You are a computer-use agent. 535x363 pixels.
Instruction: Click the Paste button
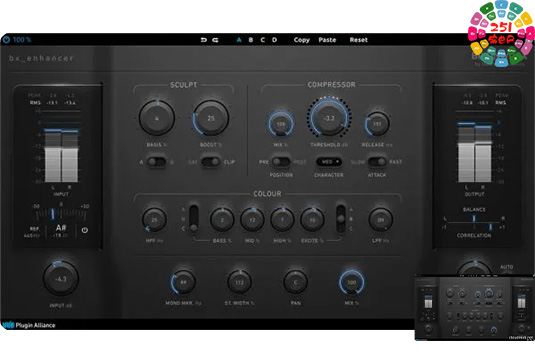tap(327, 40)
